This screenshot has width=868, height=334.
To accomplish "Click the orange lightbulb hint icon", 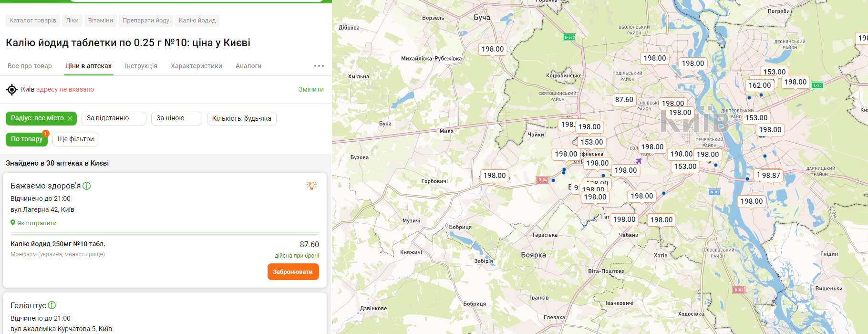I will [x=312, y=185].
